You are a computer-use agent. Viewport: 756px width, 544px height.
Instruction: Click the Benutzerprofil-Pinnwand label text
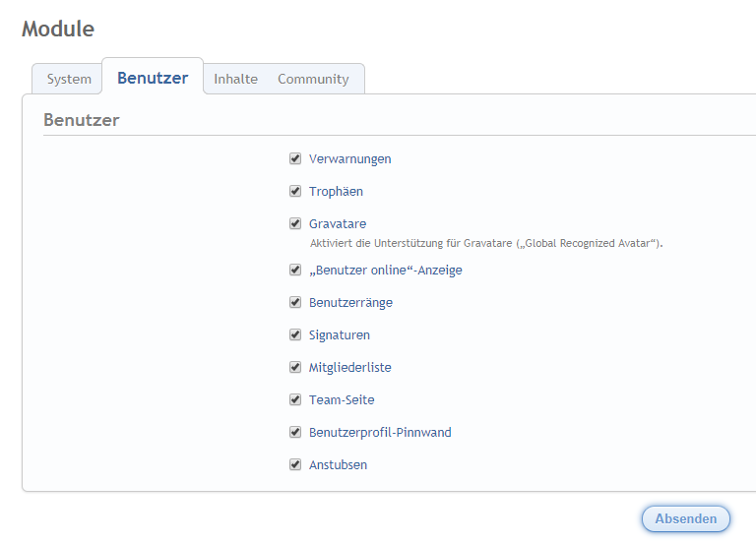pos(380,432)
